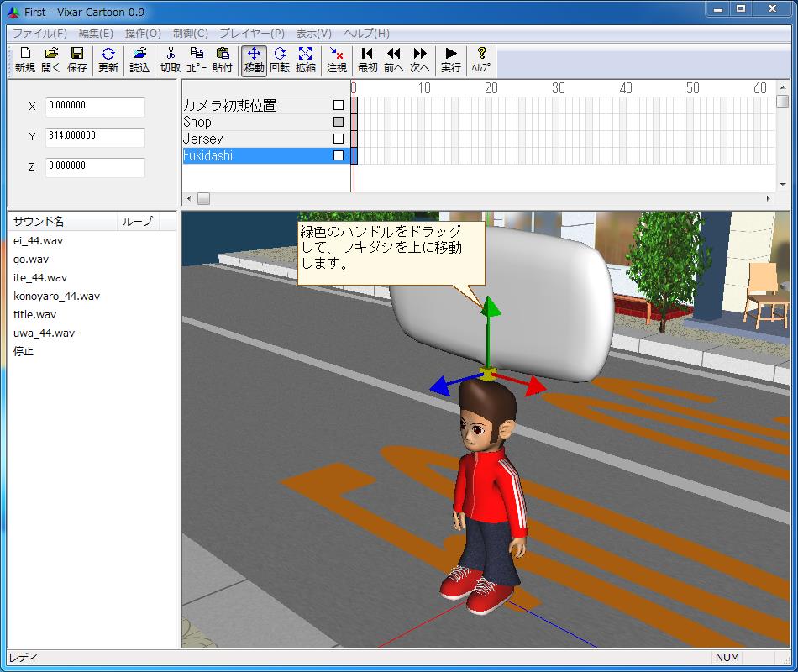Viewport: 798px width, 672px height.
Task: Select the 回転 (Rotate) tool
Action: click(x=280, y=60)
